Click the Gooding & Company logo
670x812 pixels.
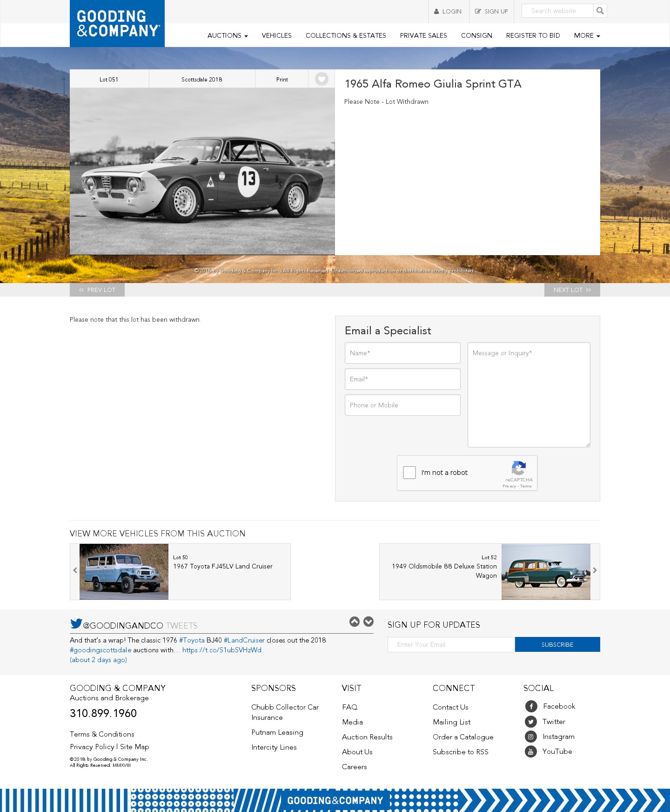click(117, 23)
